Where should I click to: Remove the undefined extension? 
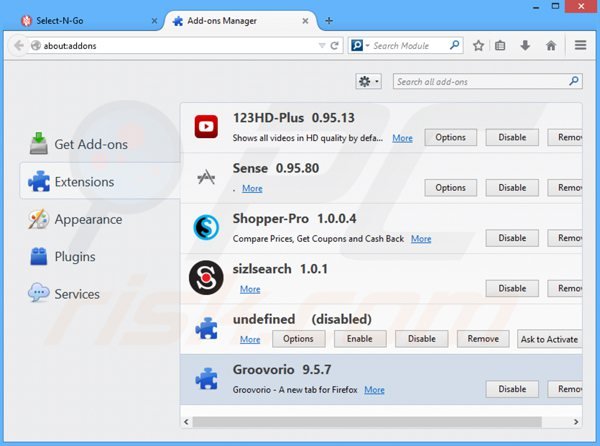coord(483,339)
